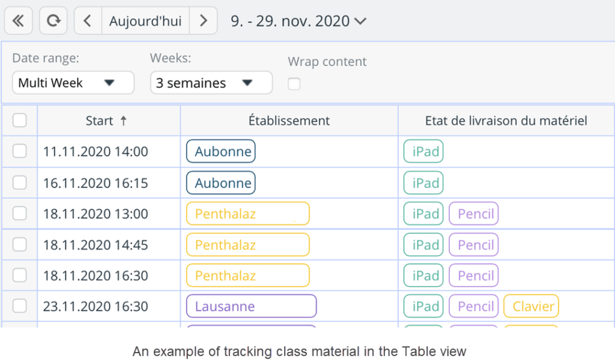
Task: Select the 23.11.2020 16:30 row checkbox
Action: pyautogui.click(x=20, y=306)
